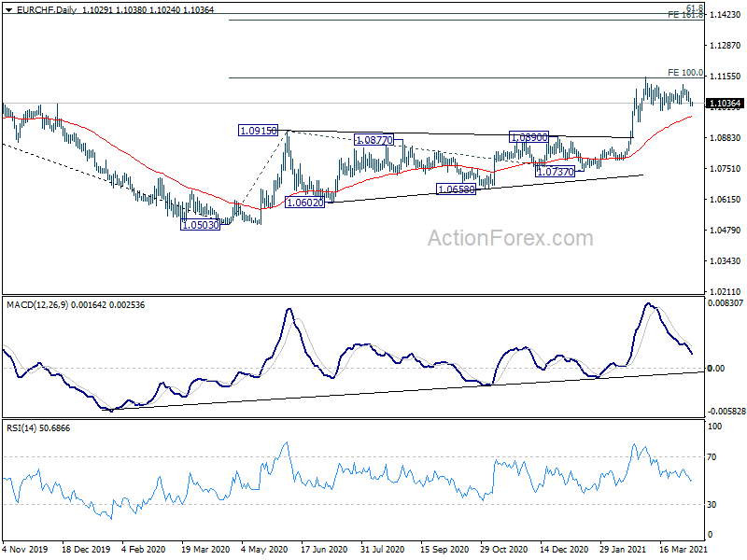Click the FE 161.8 Fibonacci label
Image resolution: width=747 pixels, height=560 pixels.
click(x=685, y=16)
